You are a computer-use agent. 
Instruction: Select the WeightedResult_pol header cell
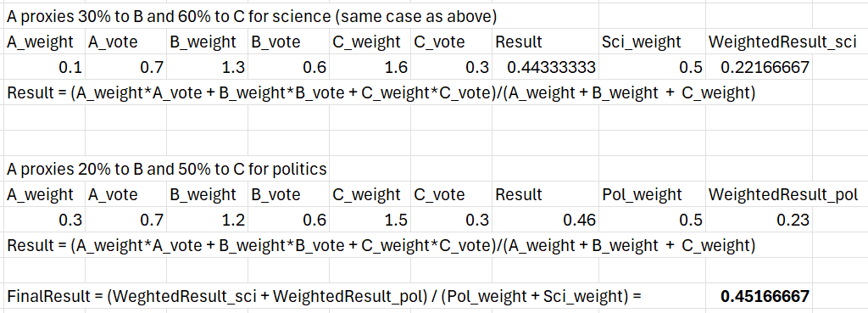point(786,194)
